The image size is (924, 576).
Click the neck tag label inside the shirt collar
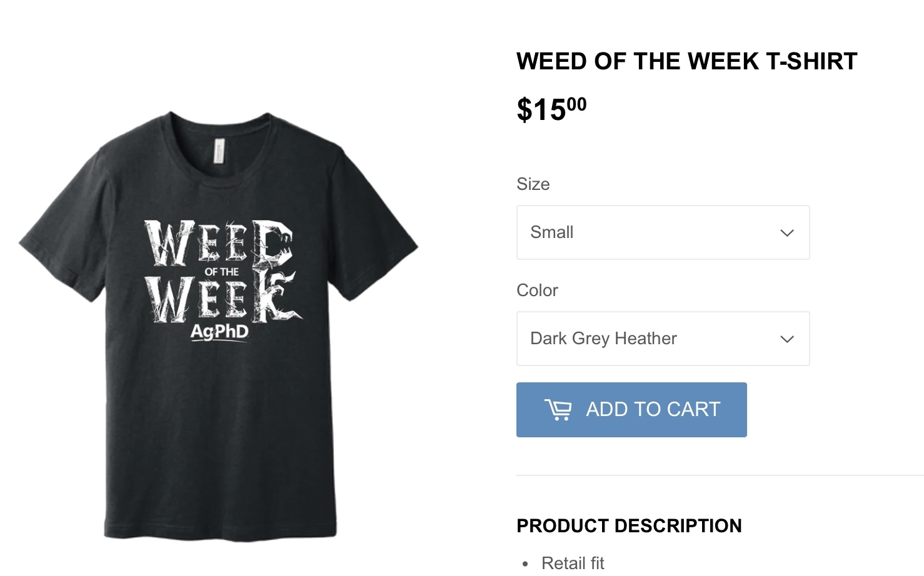(x=218, y=152)
